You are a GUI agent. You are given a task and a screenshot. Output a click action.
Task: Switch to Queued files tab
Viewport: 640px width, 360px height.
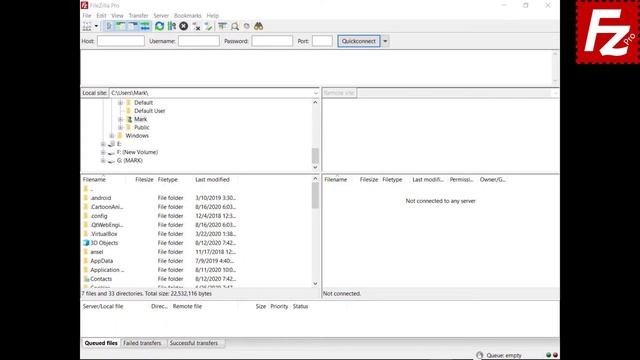pos(101,343)
